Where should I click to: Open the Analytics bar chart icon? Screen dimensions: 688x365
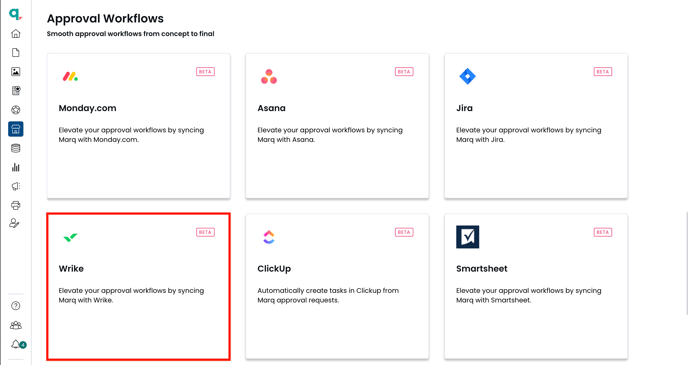(16, 167)
